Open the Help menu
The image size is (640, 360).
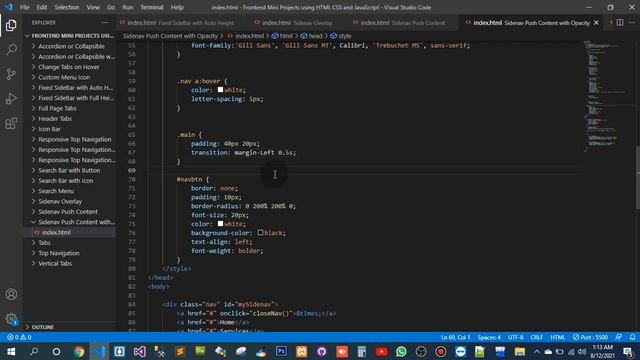177,7
